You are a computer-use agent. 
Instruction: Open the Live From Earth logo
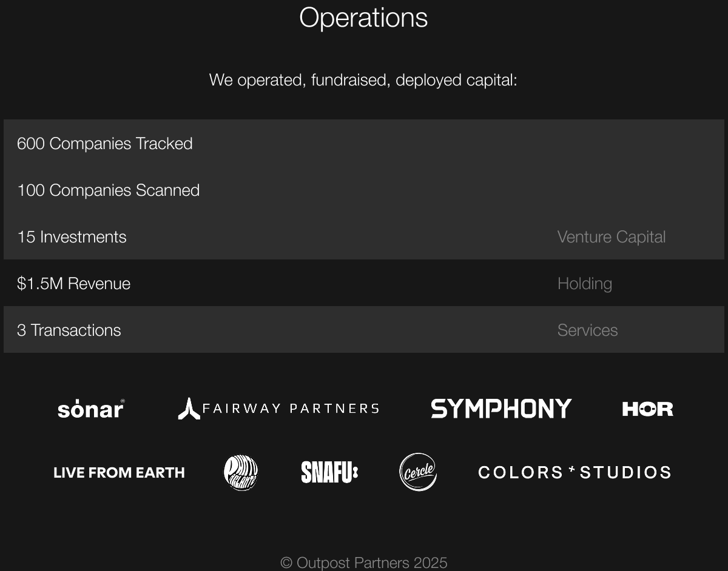point(119,473)
